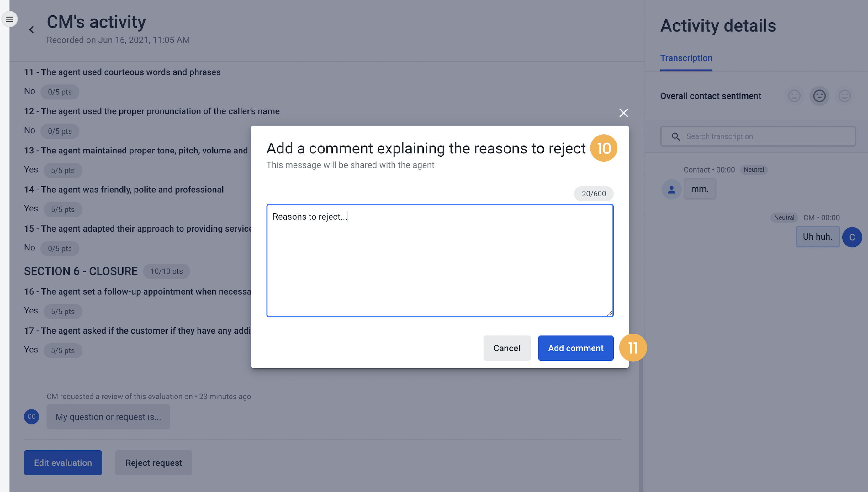Click the Cancel button in the dialog
Viewport: 868px width, 492px height.
coord(507,348)
